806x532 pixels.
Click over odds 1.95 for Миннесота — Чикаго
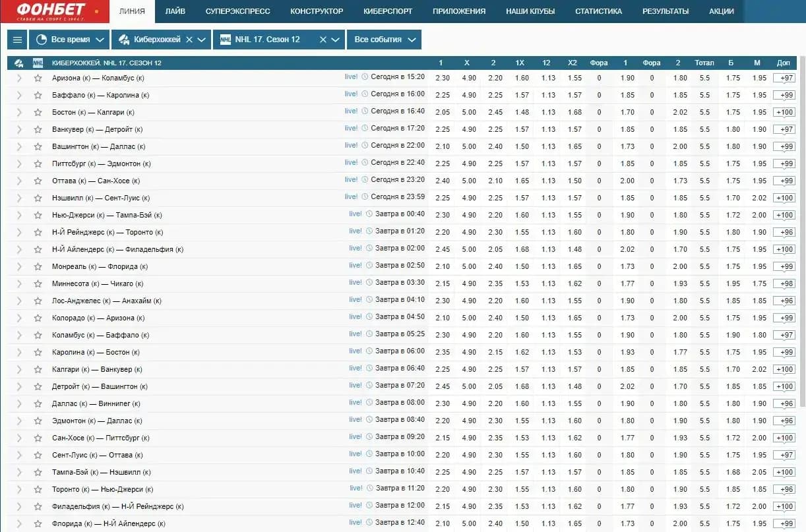[733, 283]
